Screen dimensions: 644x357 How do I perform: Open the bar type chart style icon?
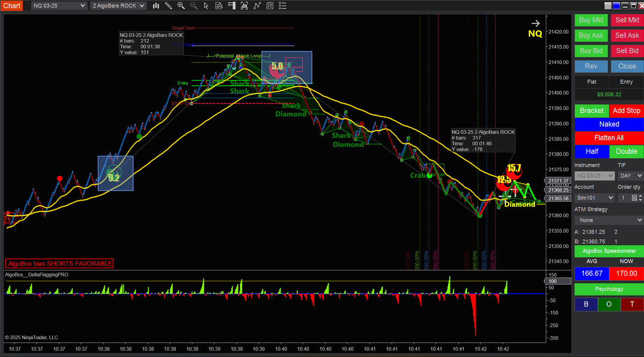(156, 6)
